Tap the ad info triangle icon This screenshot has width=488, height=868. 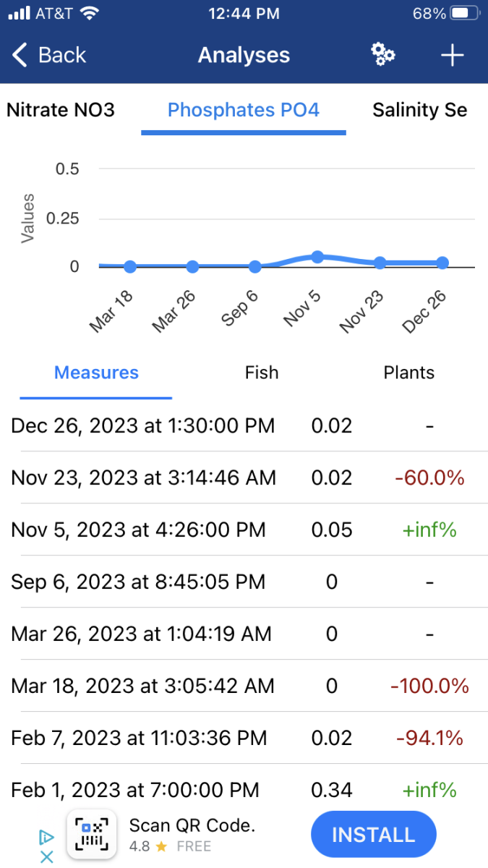(46, 838)
